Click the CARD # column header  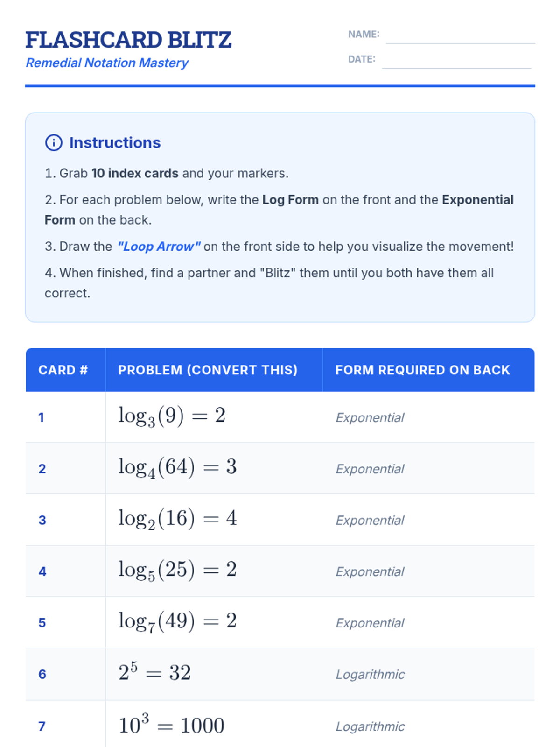pyautogui.click(x=63, y=370)
